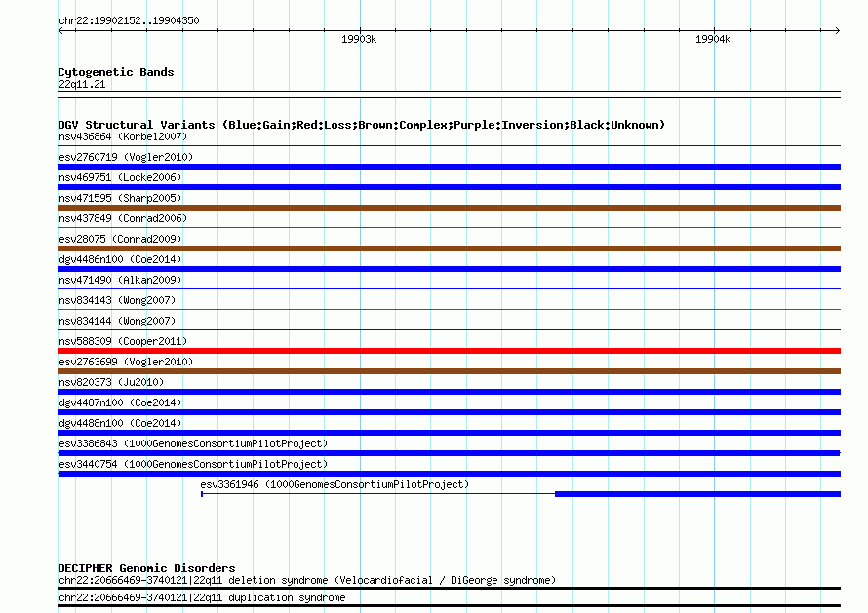
Task: Click the red loss bar of nsv588309 (Cooper2011)
Action: point(449,351)
